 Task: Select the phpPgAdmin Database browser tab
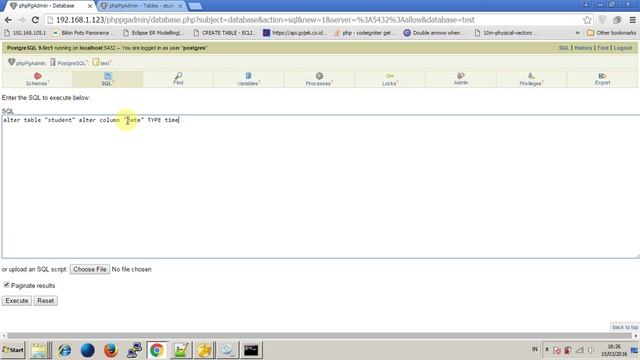tap(48, 6)
